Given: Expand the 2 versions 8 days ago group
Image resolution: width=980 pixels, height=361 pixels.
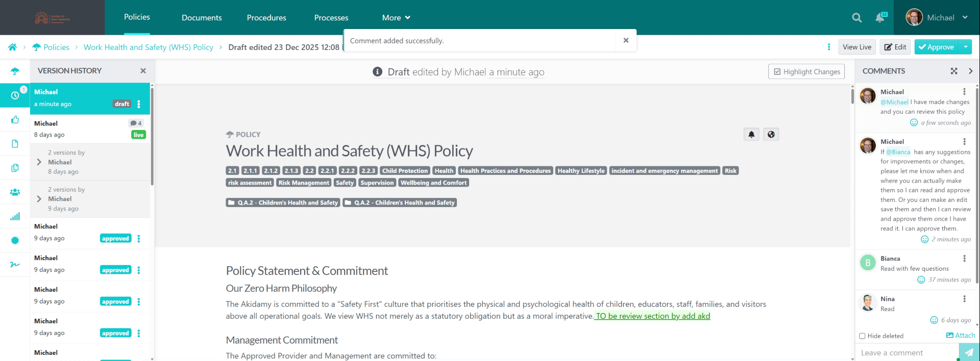Looking at the screenshot, I should (x=39, y=162).
